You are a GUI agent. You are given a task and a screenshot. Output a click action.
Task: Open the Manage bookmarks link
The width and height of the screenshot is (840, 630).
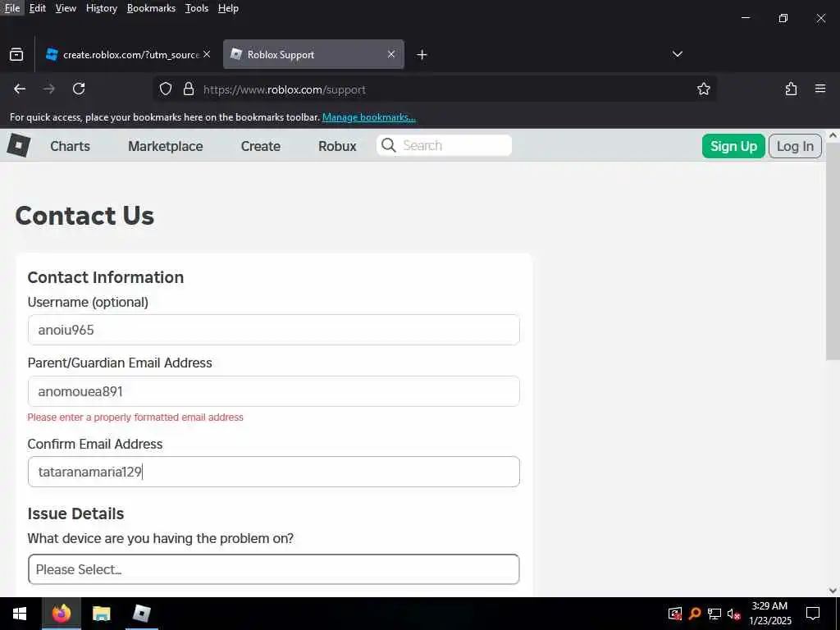[368, 116]
